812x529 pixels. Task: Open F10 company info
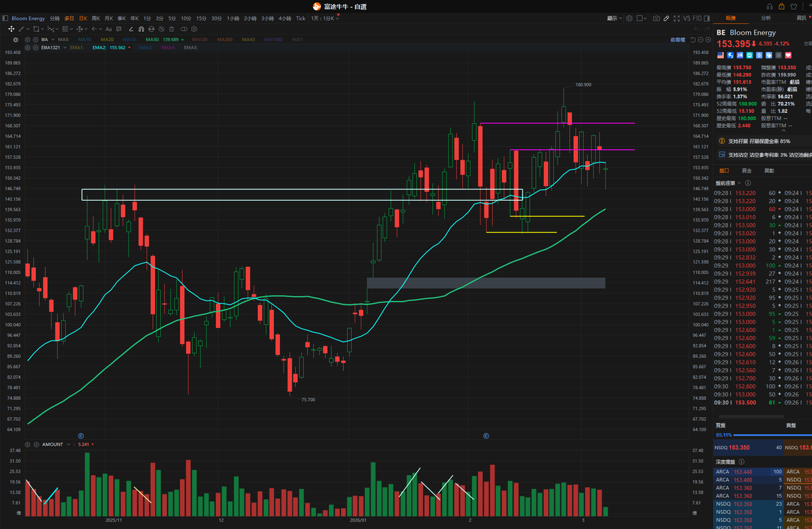[697, 18]
